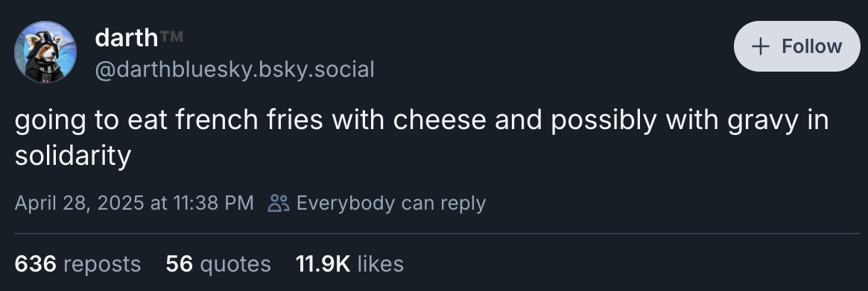Click the number 636 in stats row

[36, 264]
